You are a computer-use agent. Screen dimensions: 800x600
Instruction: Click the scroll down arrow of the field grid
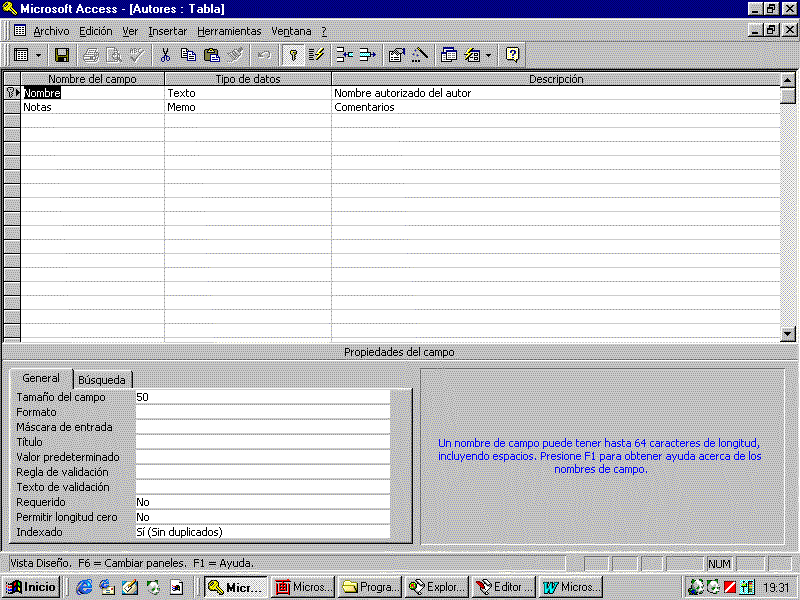click(x=788, y=334)
